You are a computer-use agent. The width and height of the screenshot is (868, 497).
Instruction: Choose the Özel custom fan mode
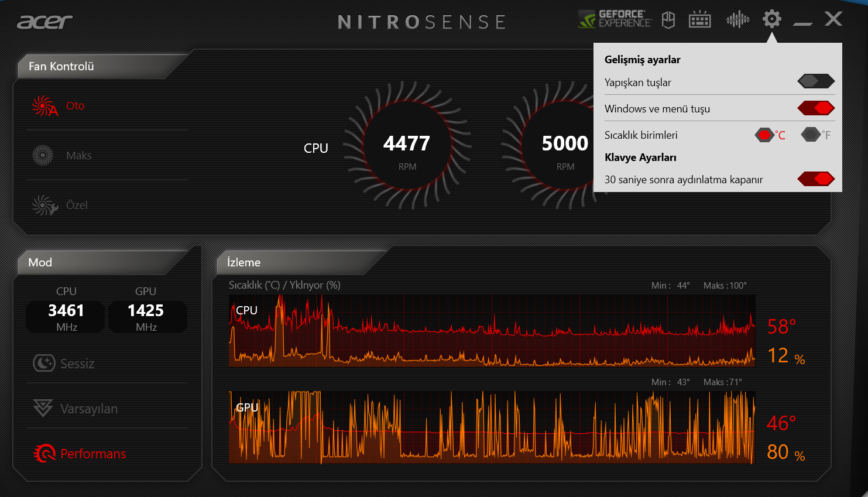pyautogui.click(x=60, y=205)
